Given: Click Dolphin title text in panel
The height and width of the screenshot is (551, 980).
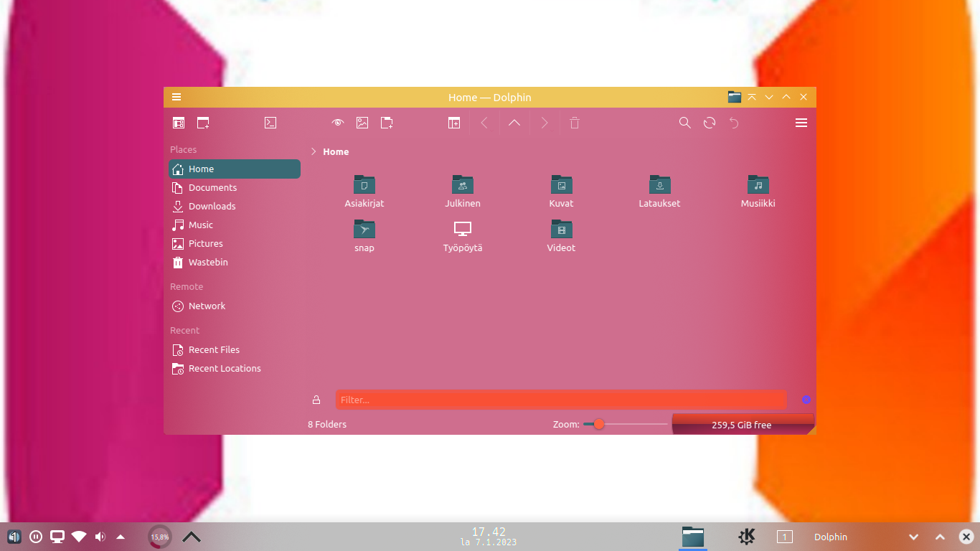Looking at the screenshot, I should pos(831,537).
